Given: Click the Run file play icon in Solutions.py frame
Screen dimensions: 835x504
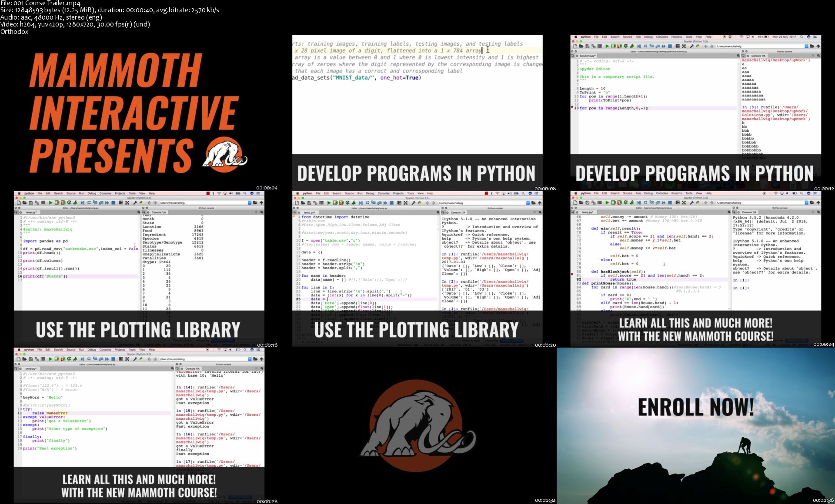Looking at the screenshot, I should click(x=607, y=46).
